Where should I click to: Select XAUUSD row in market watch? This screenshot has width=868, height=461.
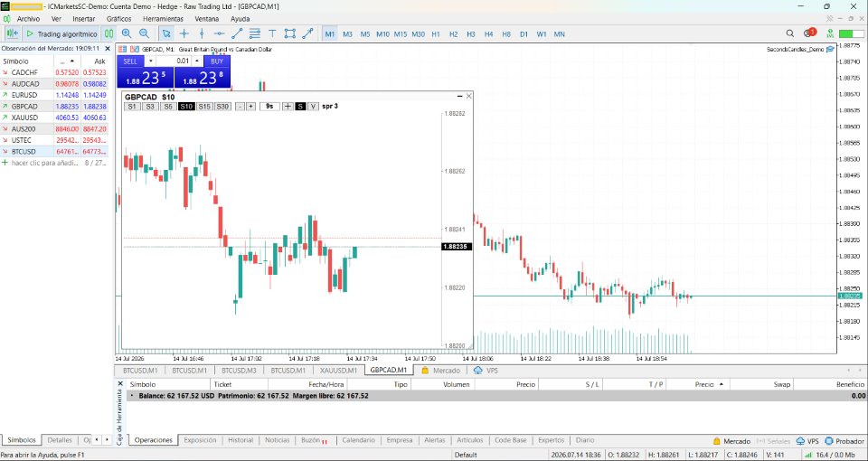(54, 118)
